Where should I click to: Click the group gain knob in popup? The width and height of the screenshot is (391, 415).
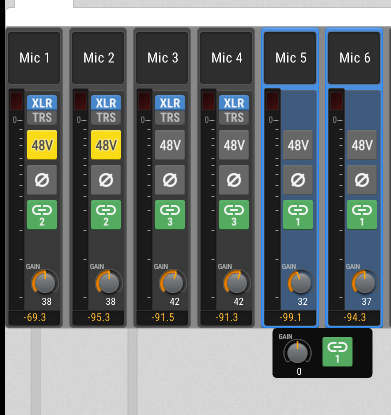tap(297, 352)
